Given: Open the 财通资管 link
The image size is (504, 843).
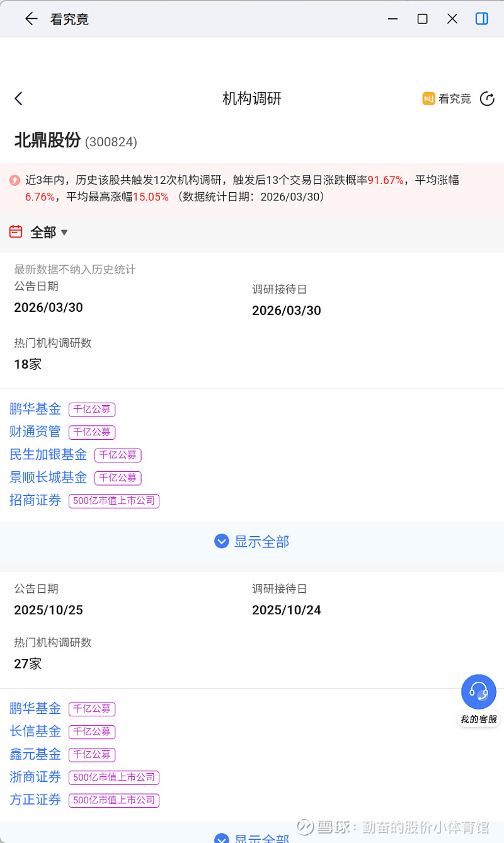Looking at the screenshot, I should click(35, 432).
